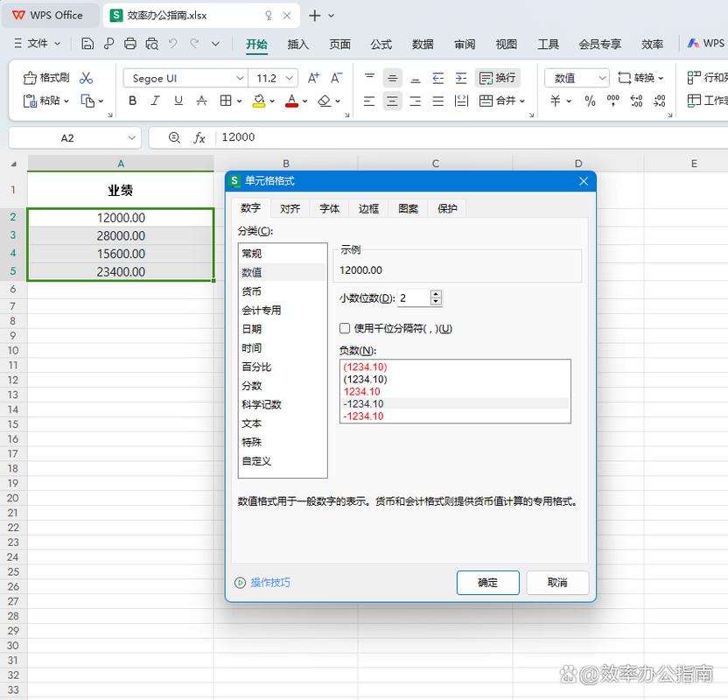This screenshot has width=728, height=700.
Task: Expand the fill color dropdown arrow
Action: point(274,101)
